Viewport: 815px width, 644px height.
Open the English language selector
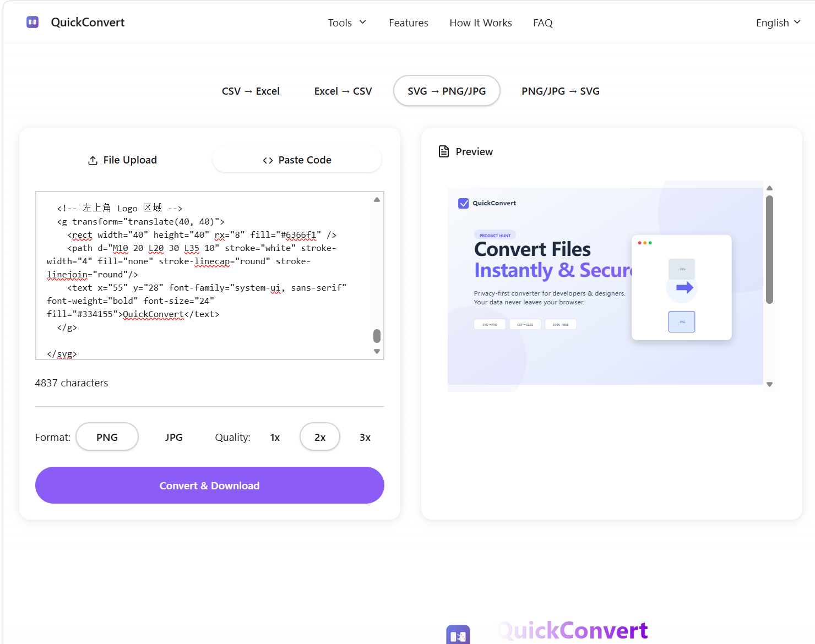(x=777, y=23)
